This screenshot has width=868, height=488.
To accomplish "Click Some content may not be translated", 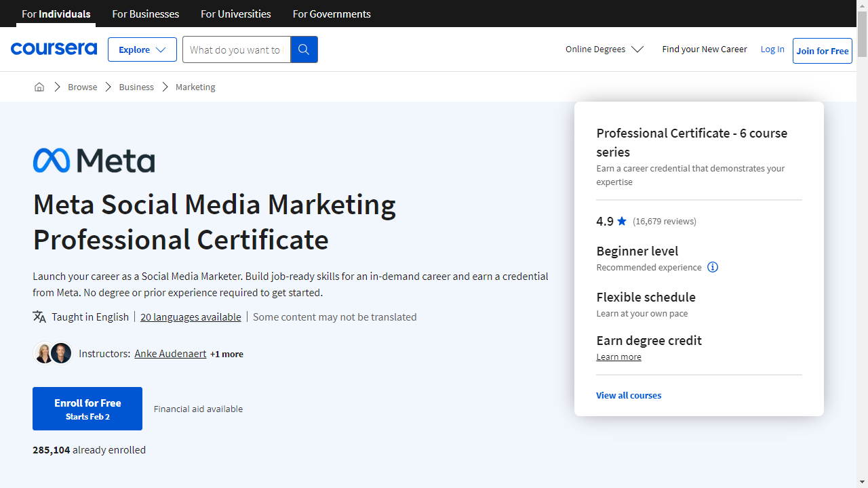I will click(335, 317).
